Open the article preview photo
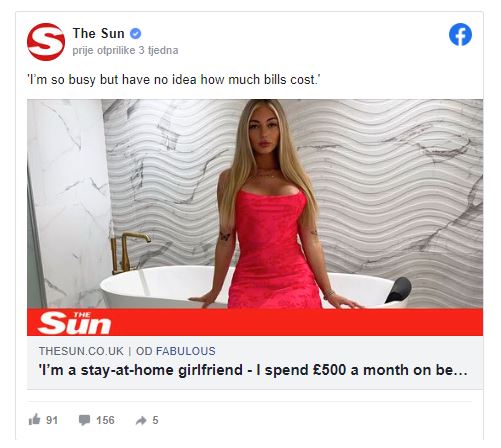The width and height of the screenshot is (501, 448). 255,204
